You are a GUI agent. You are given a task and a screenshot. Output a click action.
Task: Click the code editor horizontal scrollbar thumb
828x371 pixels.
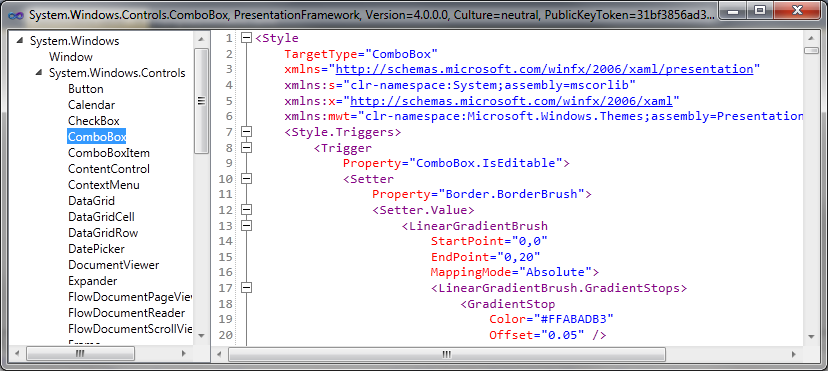tap(447, 354)
